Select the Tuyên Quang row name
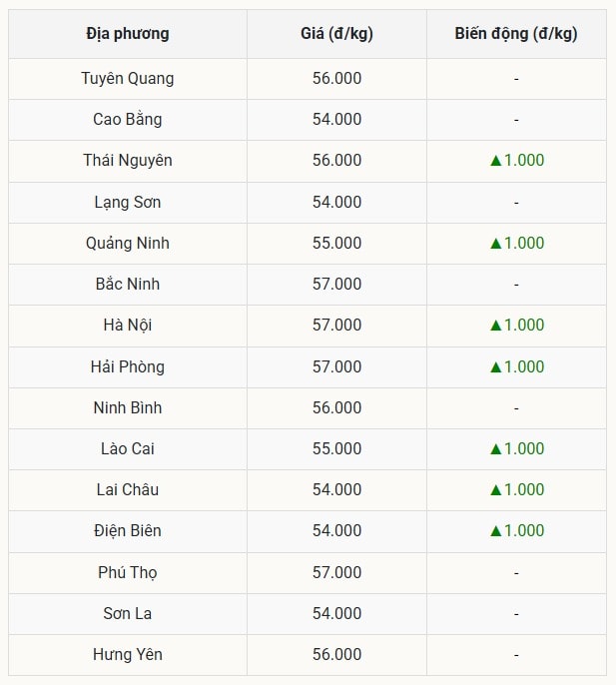616x685 pixels. [128, 79]
